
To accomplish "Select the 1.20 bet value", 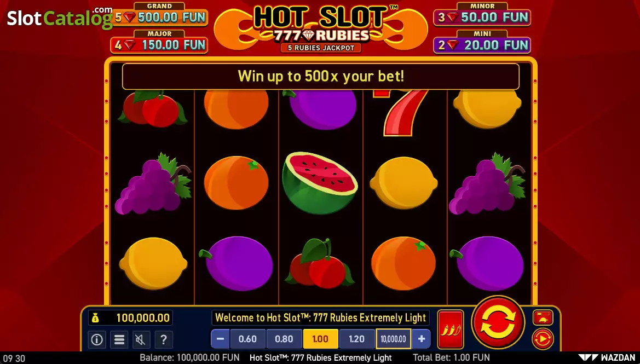I will click(x=357, y=339).
